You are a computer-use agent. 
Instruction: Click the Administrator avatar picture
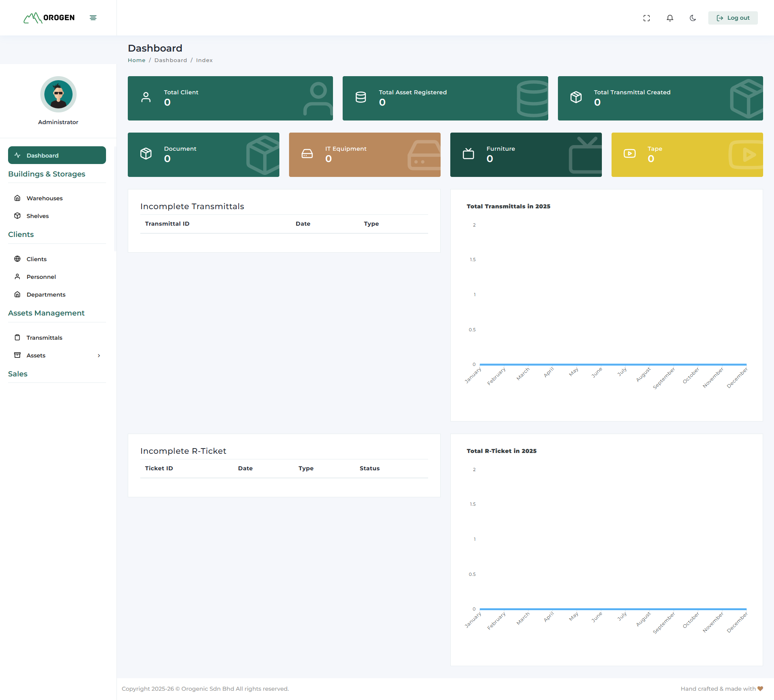coord(58,94)
